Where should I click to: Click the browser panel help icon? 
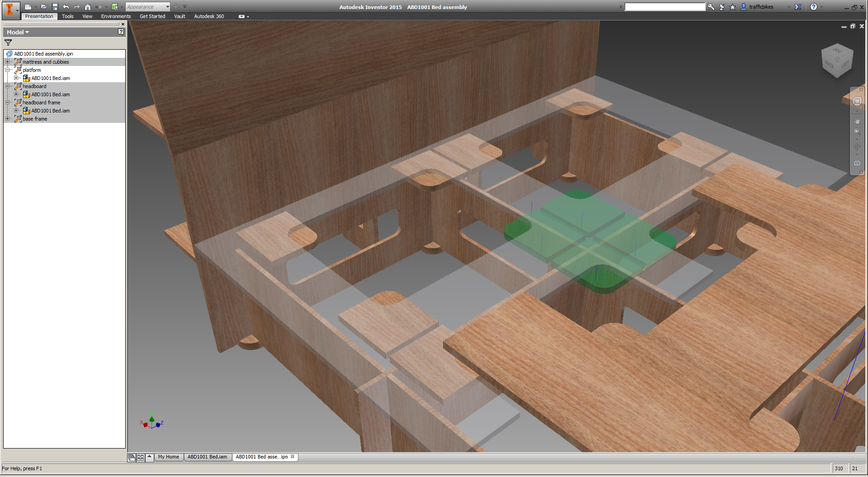[121, 32]
